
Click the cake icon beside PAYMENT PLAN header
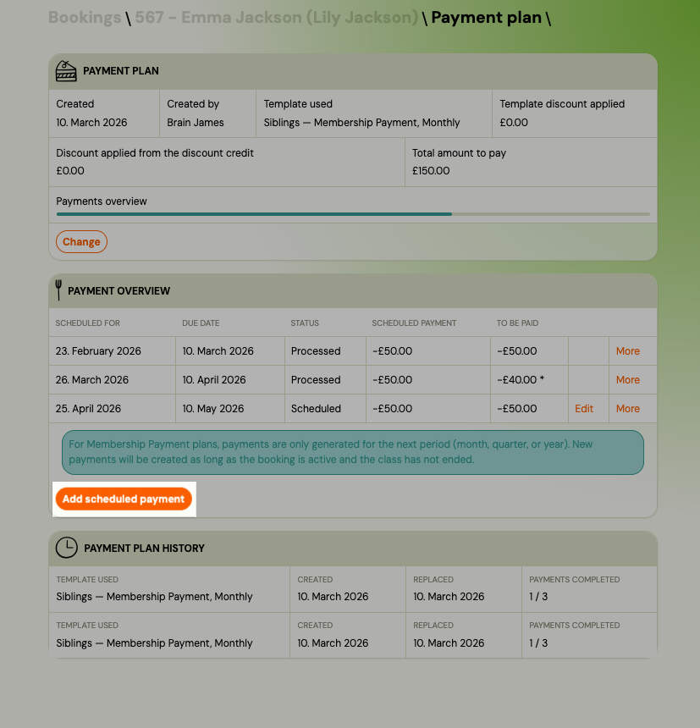click(x=65, y=71)
